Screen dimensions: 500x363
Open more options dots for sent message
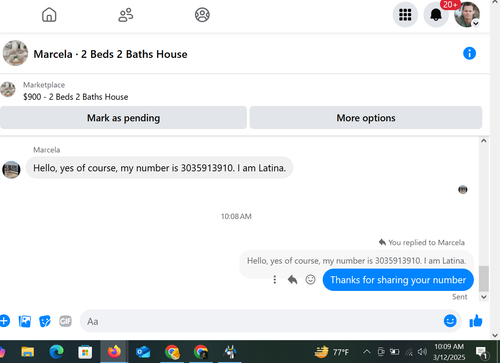pos(275,280)
